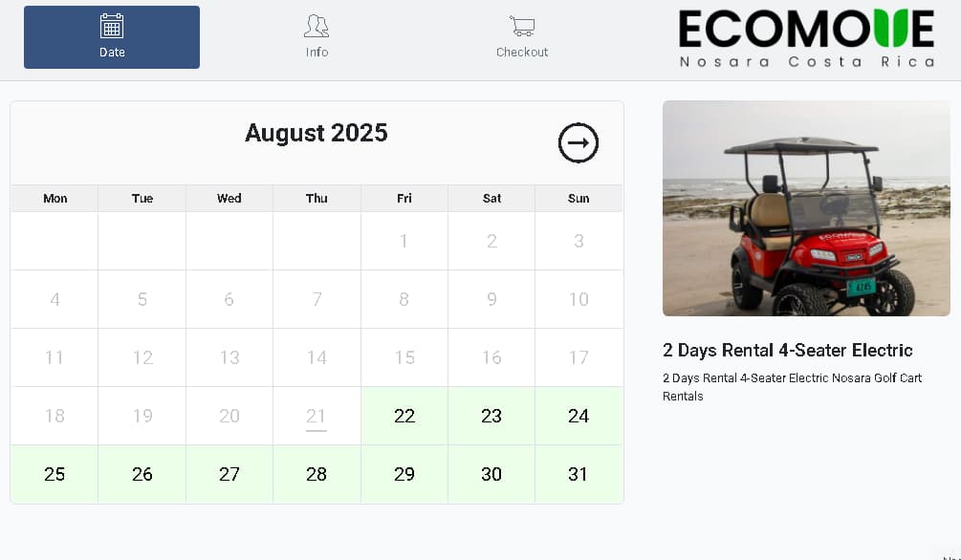The height and width of the screenshot is (560, 961).
Task: Select Friday August 29
Action: (404, 474)
